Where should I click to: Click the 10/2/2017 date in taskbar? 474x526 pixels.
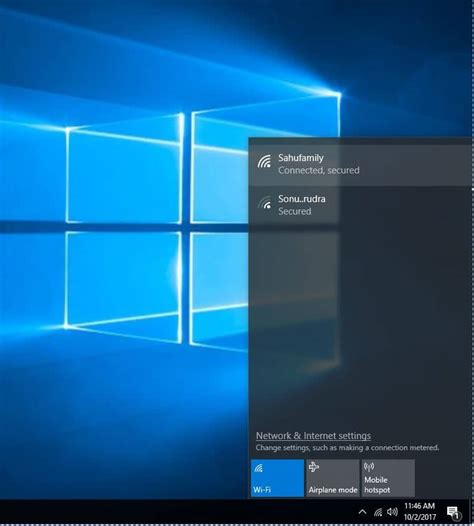(420, 517)
